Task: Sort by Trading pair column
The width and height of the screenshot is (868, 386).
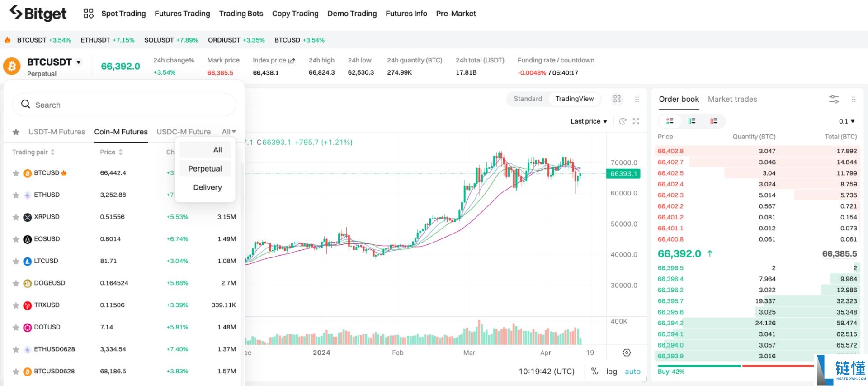Action: click(33, 152)
